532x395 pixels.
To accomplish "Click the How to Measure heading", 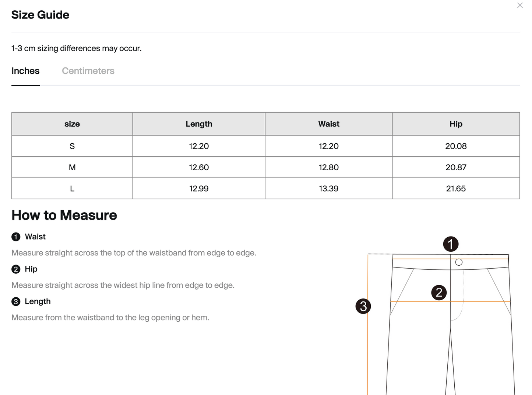I will click(64, 215).
